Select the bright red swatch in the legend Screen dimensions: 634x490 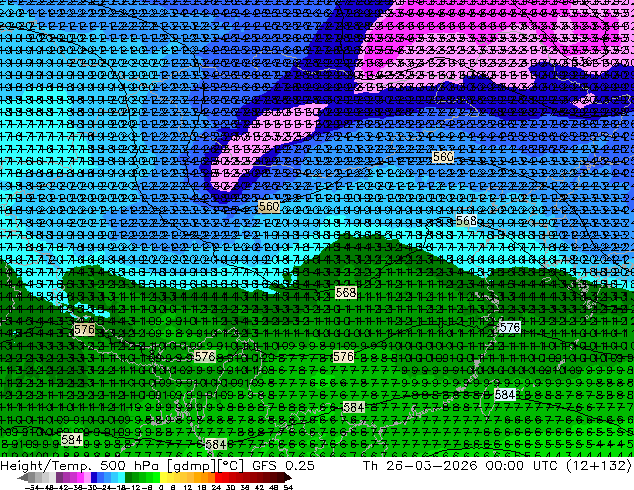pyautogui.click(x=218, y=477)
